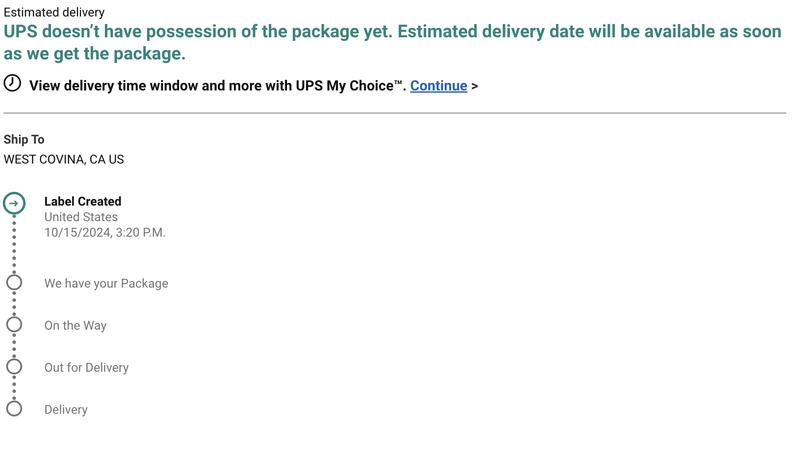Click the final Delivery step circle

[x=14, y=408]
